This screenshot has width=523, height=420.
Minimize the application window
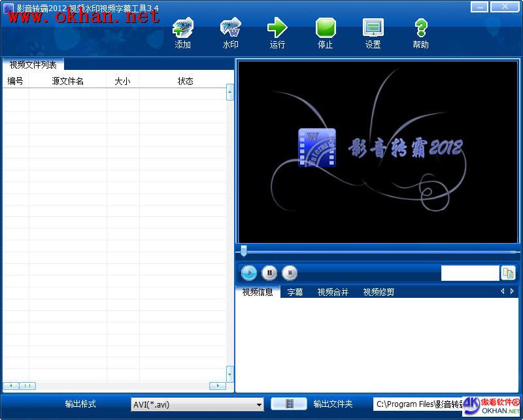(x=480, y=7)
